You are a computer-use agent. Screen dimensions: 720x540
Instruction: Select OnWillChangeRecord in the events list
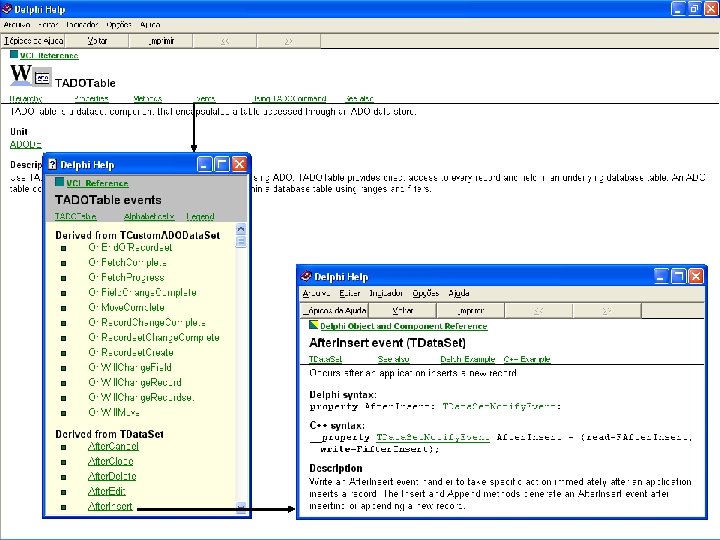point(135,382)
